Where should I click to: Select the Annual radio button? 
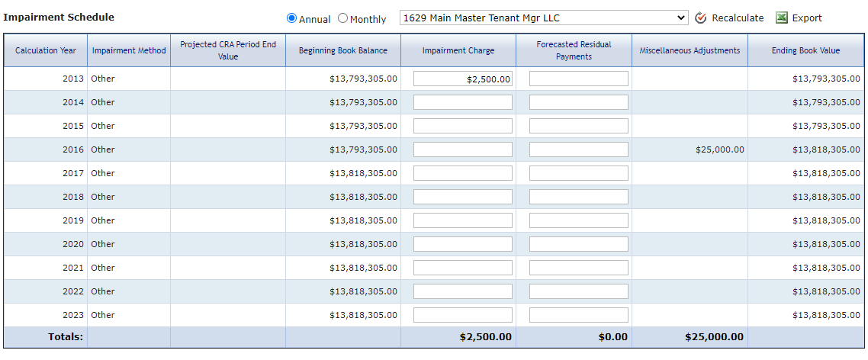(x=291, y=18)
